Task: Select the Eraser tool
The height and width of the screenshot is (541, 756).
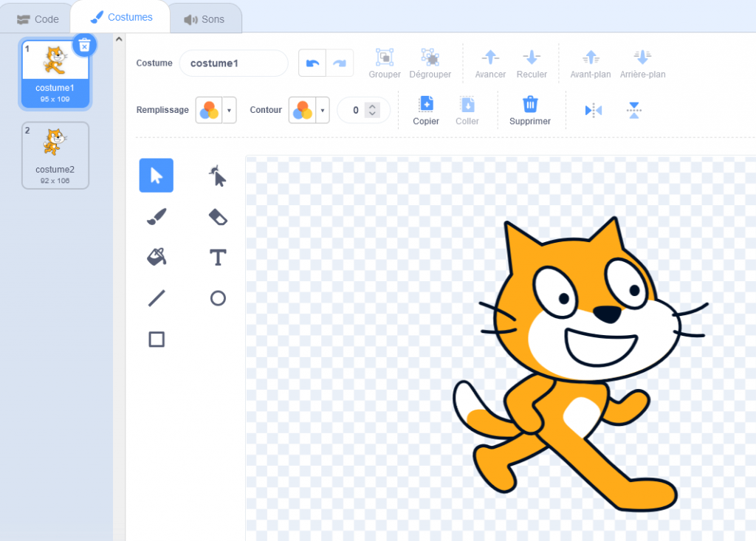Action: pos(217,217)
